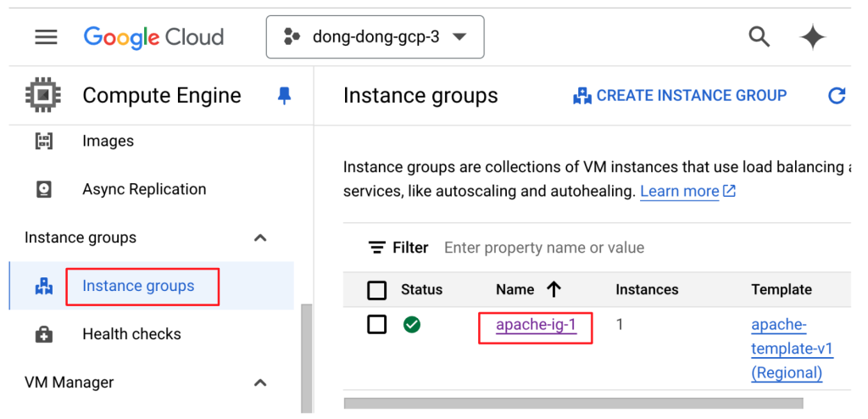
Task: Click the Instance groups sidebar item icon
Action: [x=43, y=287]
